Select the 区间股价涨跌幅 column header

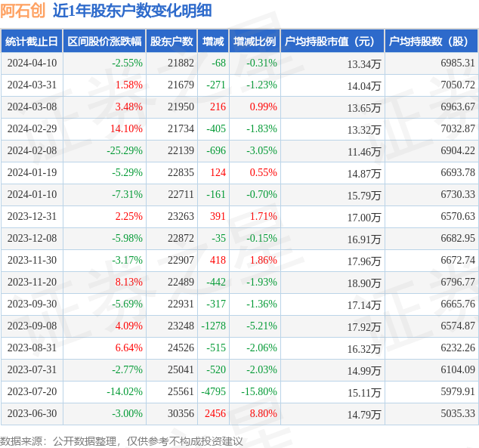click(x=104, y=42)
